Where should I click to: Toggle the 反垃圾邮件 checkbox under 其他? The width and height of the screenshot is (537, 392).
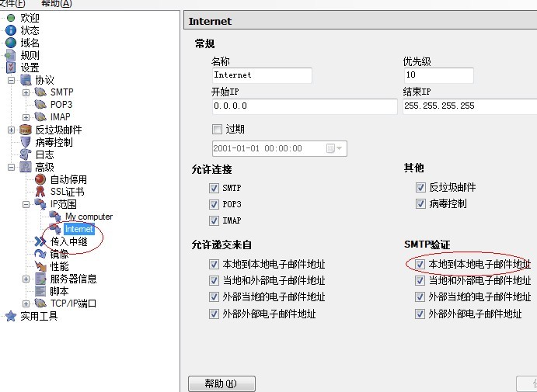[x=420, y=187]
